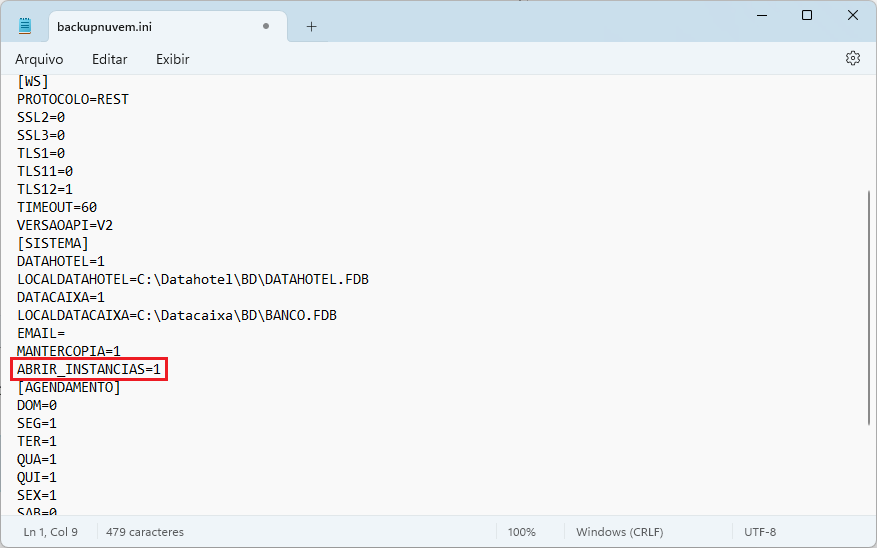Screen dimensions: 877x548
Task: Click the SSL3=0 line
Action: coord(41,135)
